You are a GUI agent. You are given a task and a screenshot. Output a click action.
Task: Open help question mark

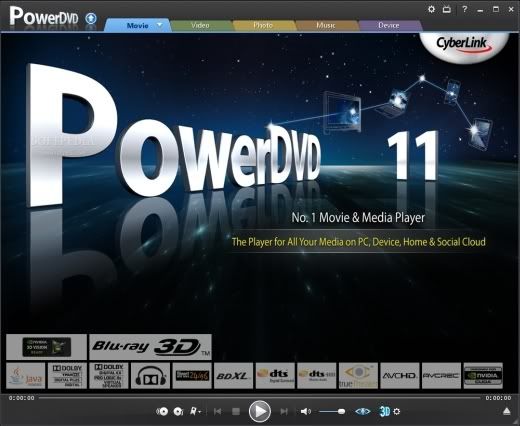464,9
